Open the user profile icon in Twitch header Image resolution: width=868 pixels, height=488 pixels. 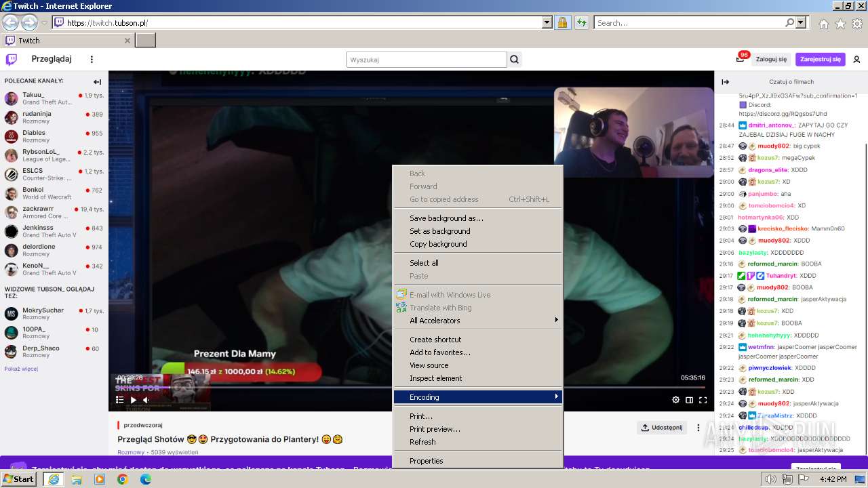tap(856, 60)
